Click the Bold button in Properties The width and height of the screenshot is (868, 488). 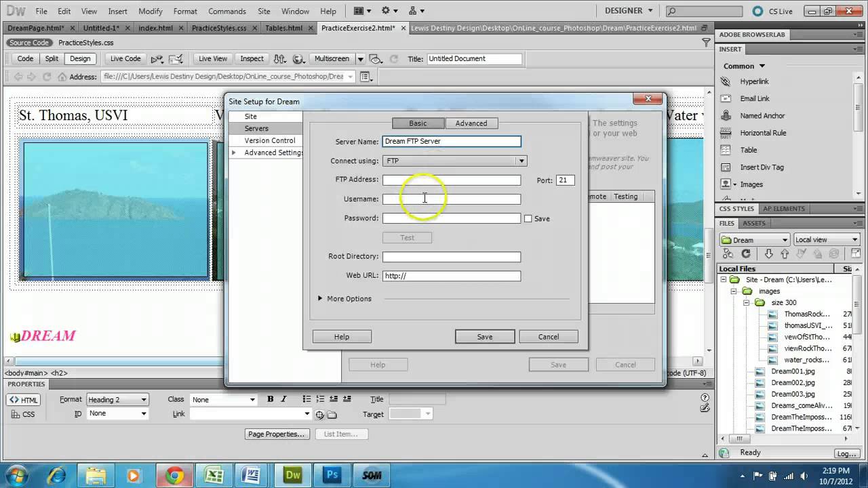(x=270, y=399)
